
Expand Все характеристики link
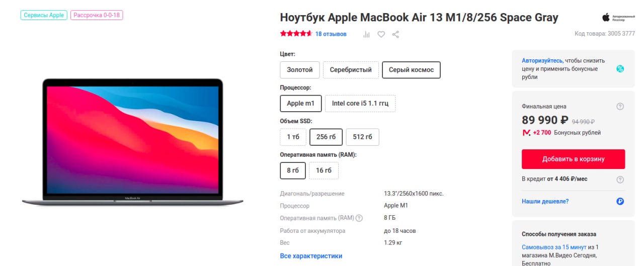311,256
